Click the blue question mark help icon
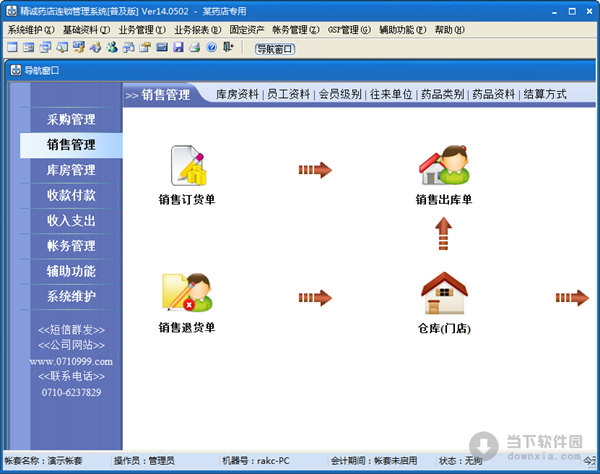Screen dimensions: 600x474 tap(212, 47)
